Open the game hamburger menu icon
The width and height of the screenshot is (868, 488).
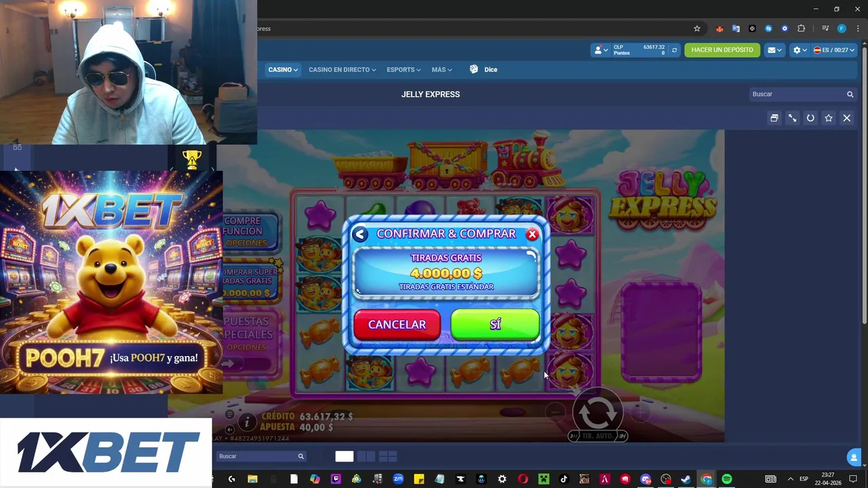(x=230, y=415)
